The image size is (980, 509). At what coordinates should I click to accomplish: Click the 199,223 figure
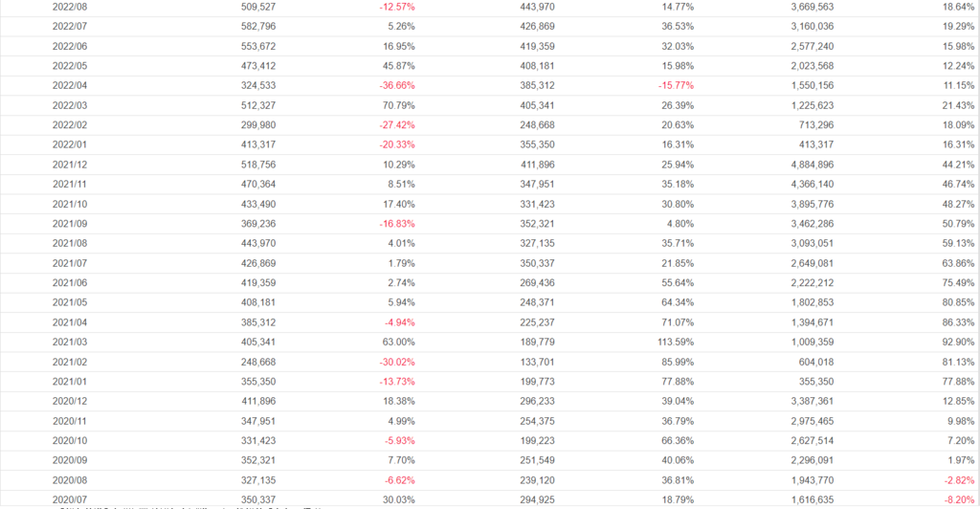[x=533, y=440]
